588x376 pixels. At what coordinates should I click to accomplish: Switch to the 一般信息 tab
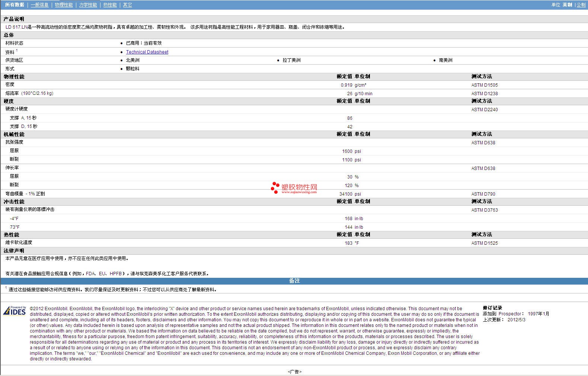pos(39,5)
